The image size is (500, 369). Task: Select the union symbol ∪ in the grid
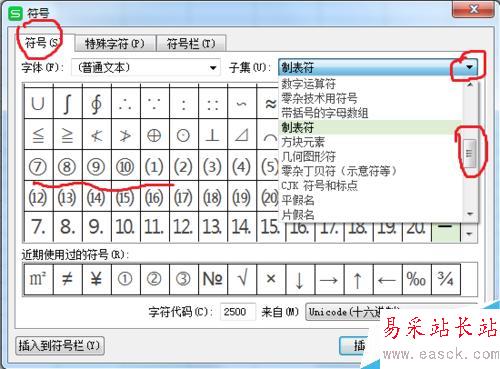point(39,104)
